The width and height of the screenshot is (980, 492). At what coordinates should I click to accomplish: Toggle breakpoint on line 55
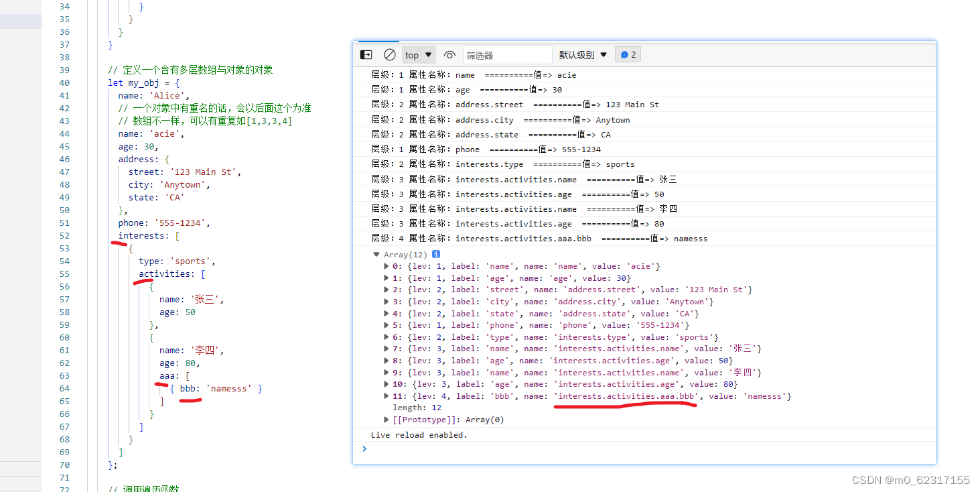[64, 273]
